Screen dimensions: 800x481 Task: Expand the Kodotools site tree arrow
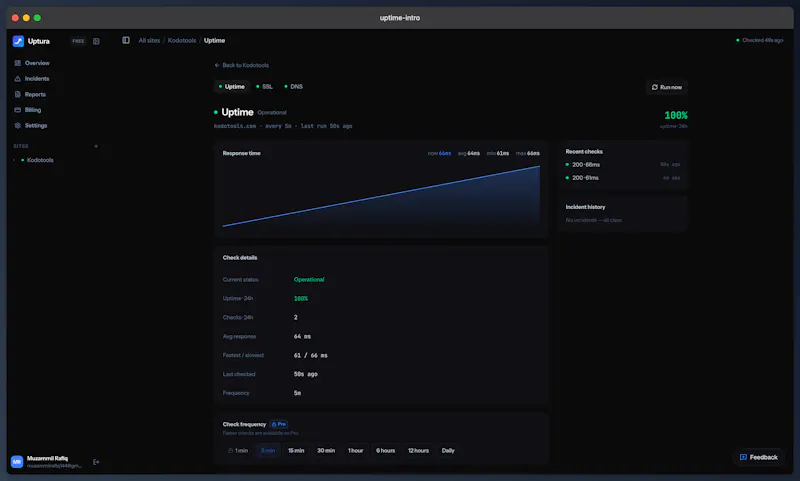[14, 160]
